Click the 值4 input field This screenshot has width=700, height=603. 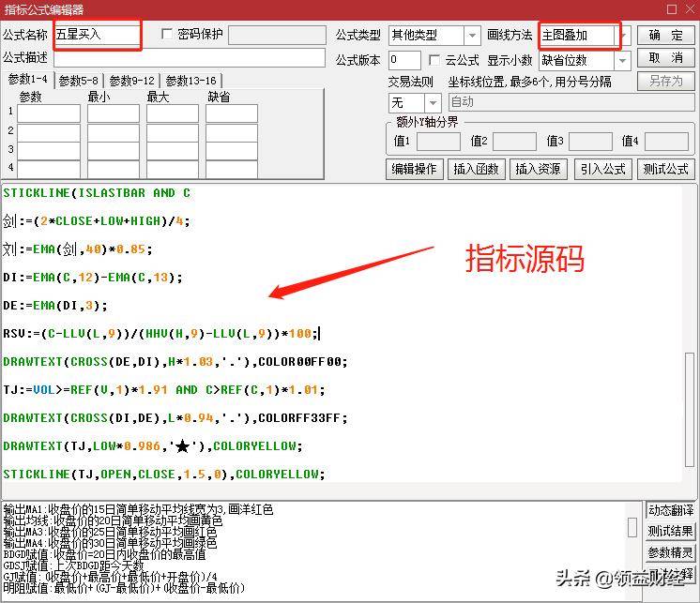[x=666, y=142]
